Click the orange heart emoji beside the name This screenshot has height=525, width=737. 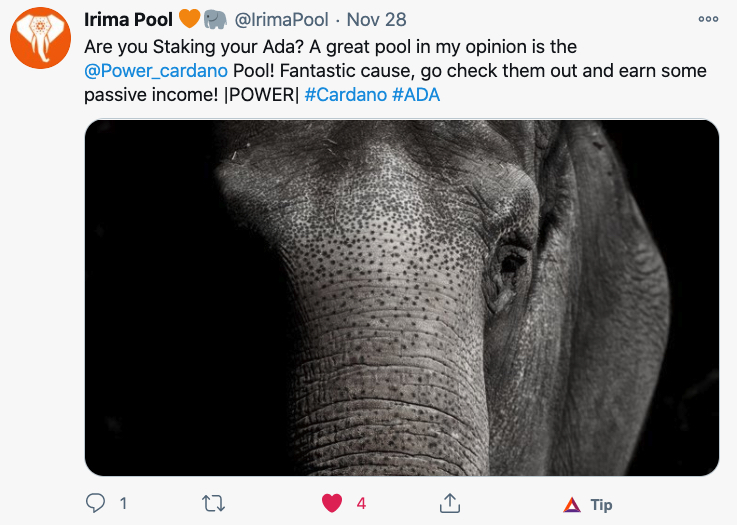tap(190, 20)
